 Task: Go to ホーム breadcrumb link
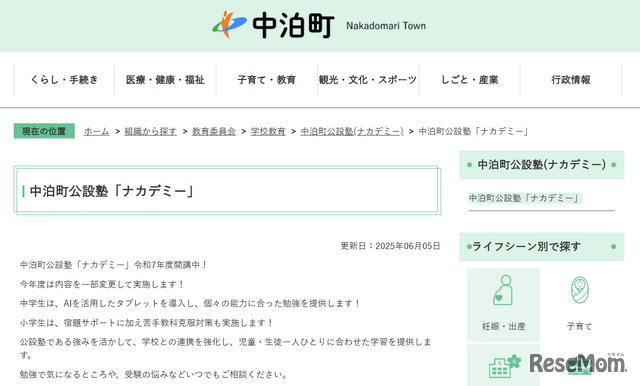[96, 131]
